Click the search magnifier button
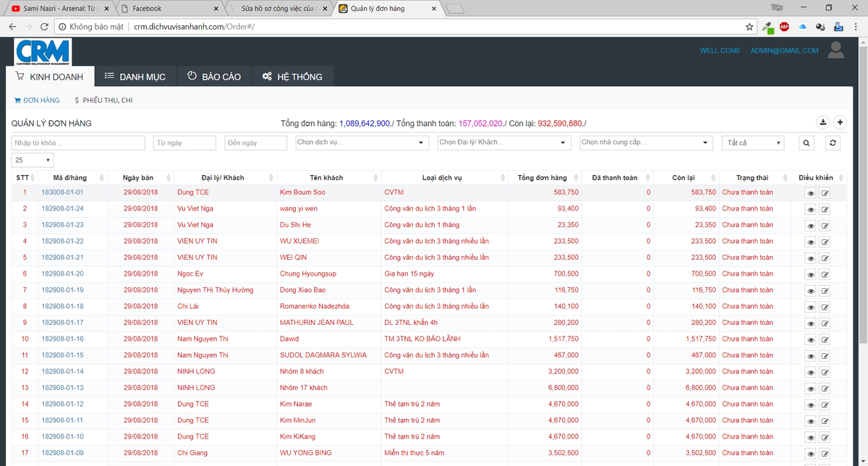This screenshot has height=466, width=868. (x=807, y=143)
